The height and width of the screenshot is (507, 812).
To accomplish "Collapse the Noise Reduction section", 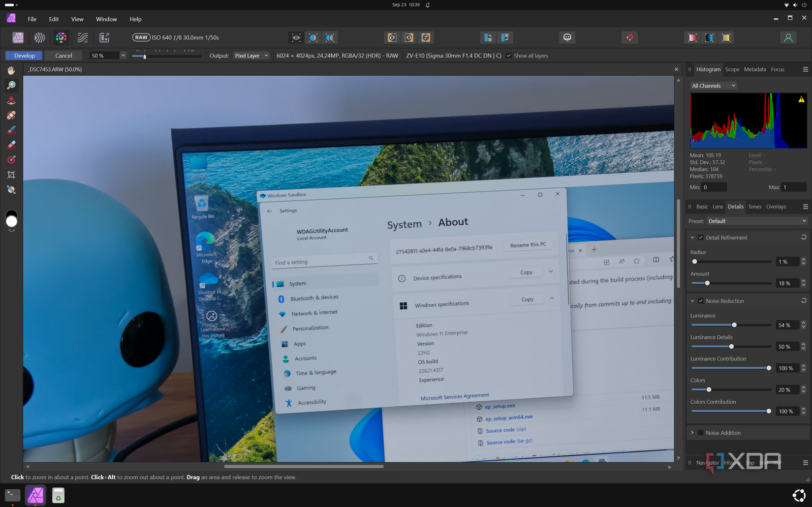I will coord(692,301).
